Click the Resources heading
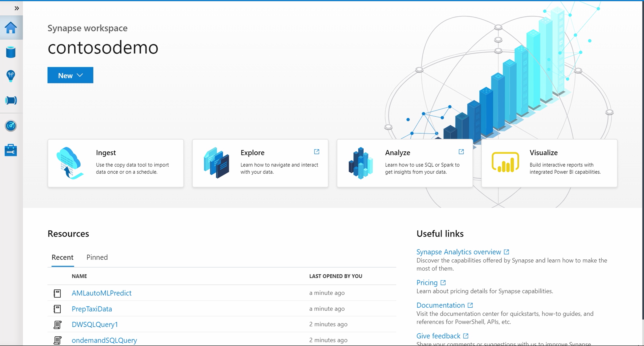This screenshot has width=644, height=346. pos(68,234)
